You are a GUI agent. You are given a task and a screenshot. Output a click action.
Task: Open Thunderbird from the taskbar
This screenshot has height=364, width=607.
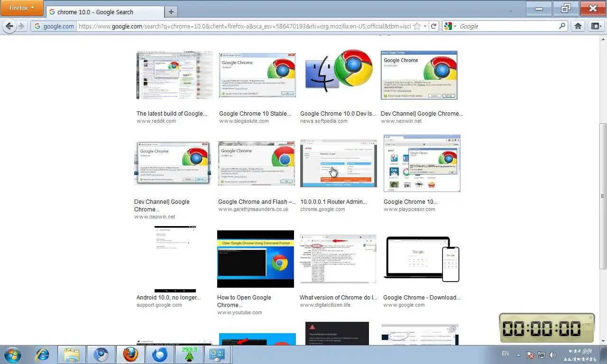coord(160,355)
